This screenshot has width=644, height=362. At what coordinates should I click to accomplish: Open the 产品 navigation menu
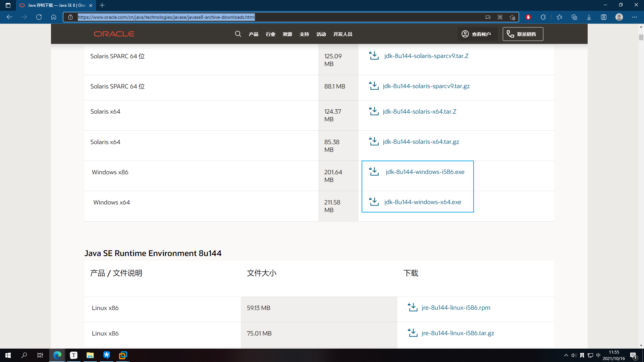[x=253, y=34]
